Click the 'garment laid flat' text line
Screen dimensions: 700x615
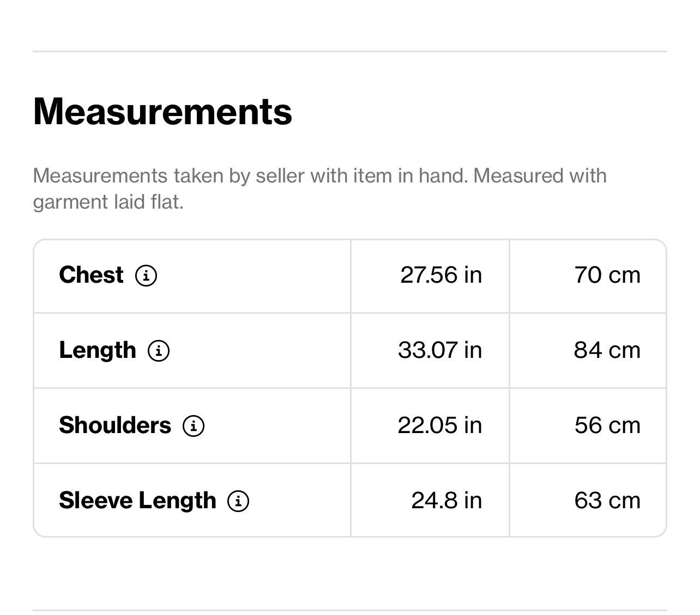pyautogui.click(x=108, y=202)
